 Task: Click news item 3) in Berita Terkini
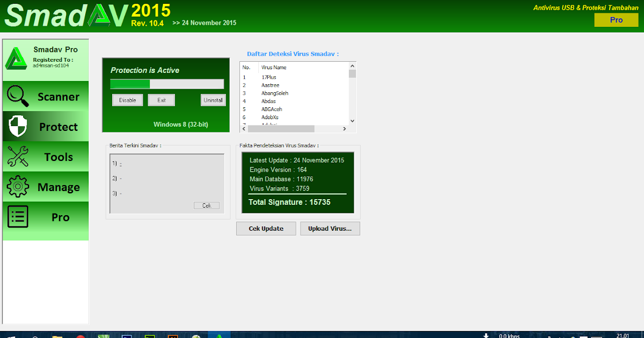tap(117, 193)
